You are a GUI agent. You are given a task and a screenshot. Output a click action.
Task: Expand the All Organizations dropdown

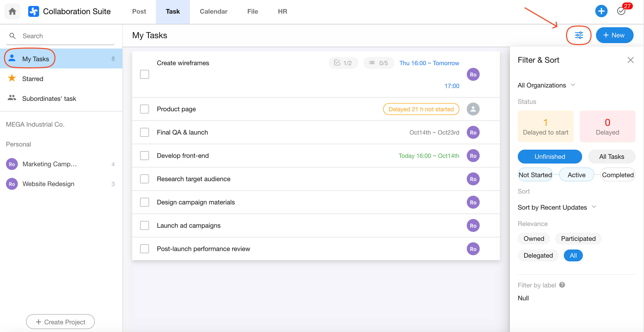546,85
